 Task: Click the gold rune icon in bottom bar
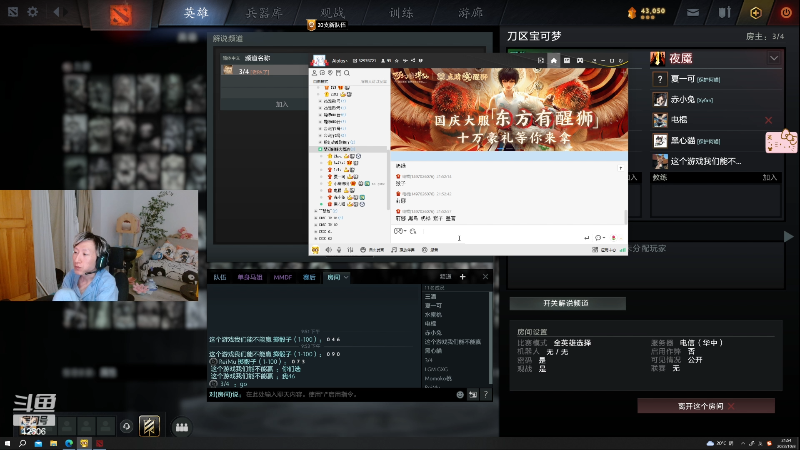point(149,426)
